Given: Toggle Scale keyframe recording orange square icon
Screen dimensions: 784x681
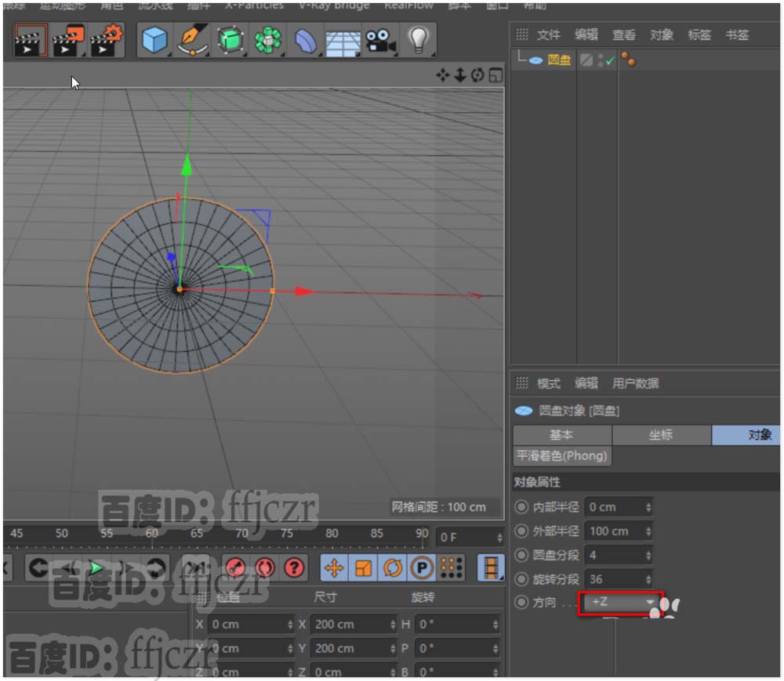Looking at the screenshot, I should 363,568.
